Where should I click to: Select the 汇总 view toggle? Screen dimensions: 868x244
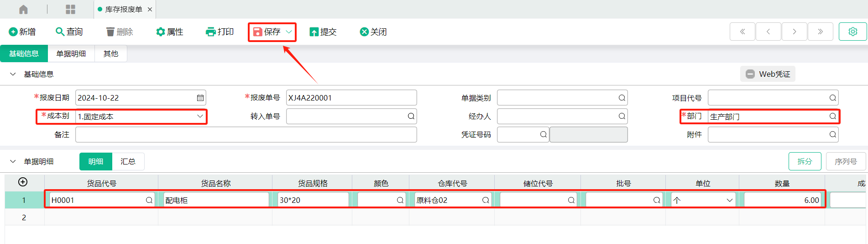(x=128, y=161)
